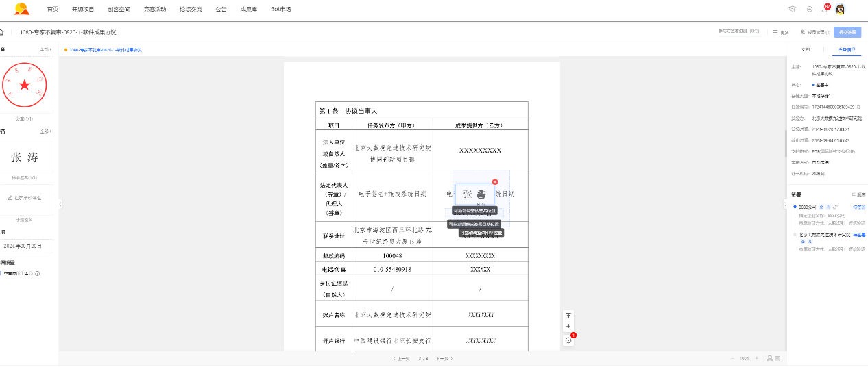Viewport: 868px width, 367px height.
Task: Open the 开源项目 navigation item
Action: (x=83, y=9)
